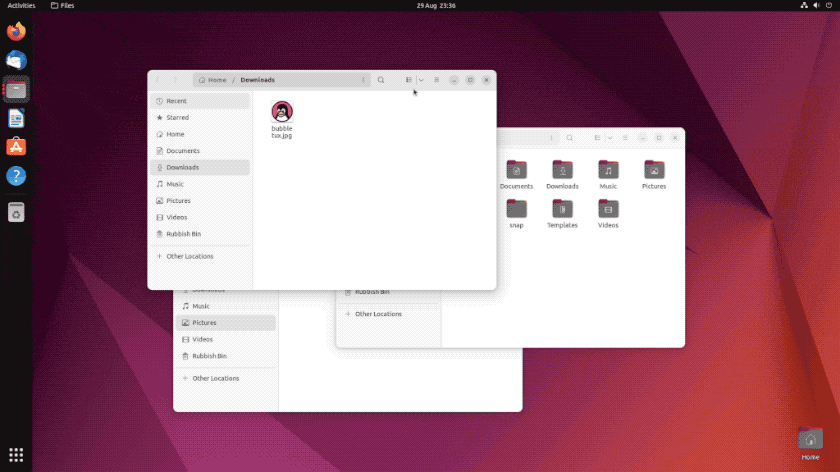
Task: Open the path bar three-dot menu beside Downloads
Action: point(363,80)
